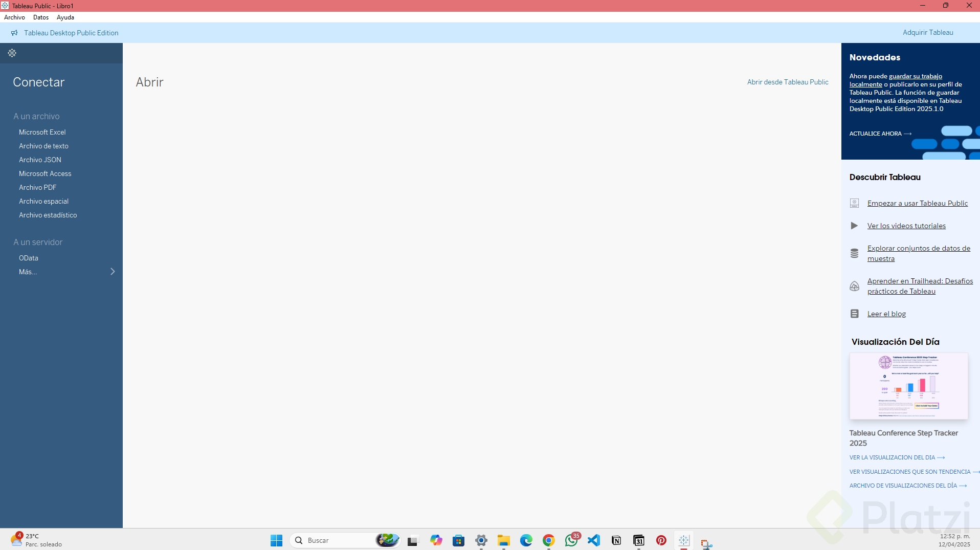980x550 pixels.
Task: Open Task View from the taskbar
Action: pos(412,540)
